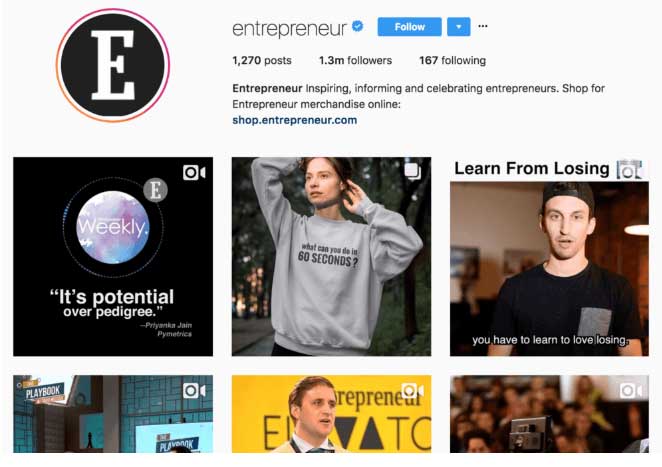Click video camera icon on Weekly post

point(194,173)
